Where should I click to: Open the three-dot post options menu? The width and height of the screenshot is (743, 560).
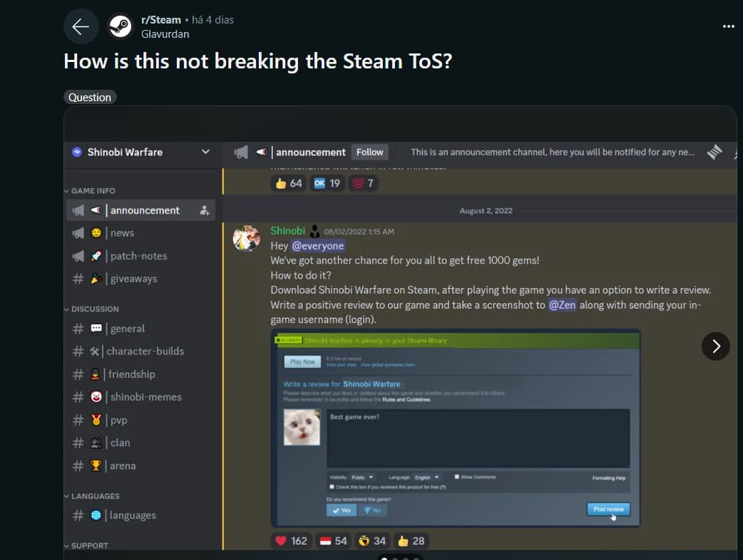click(x=728, y=26)
